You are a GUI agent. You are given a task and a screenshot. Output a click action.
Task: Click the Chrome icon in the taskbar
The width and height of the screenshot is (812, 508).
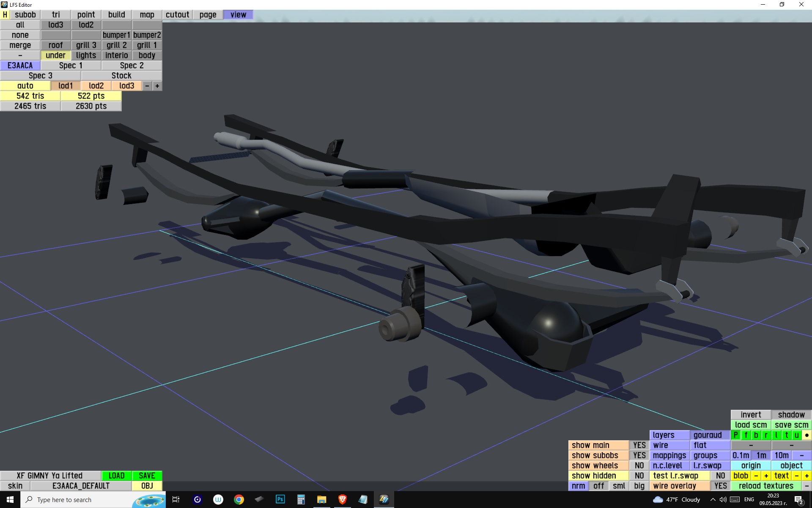[x=239, y=500]
